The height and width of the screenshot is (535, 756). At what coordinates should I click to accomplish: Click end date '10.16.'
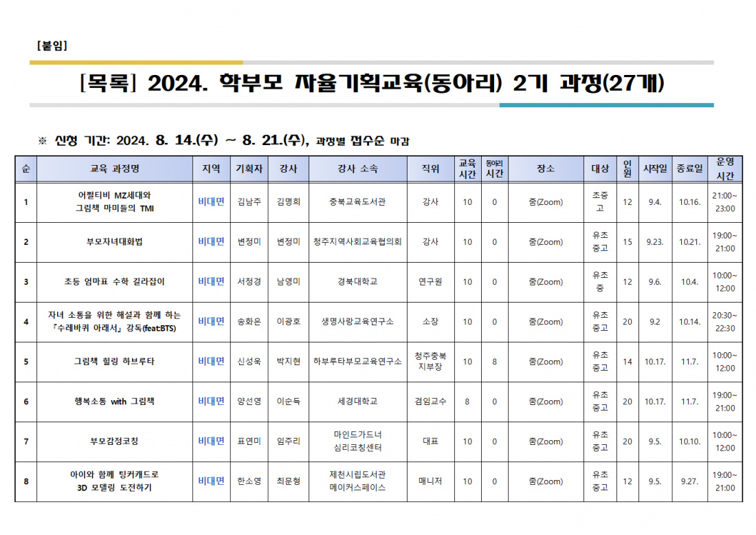point(689,202)
